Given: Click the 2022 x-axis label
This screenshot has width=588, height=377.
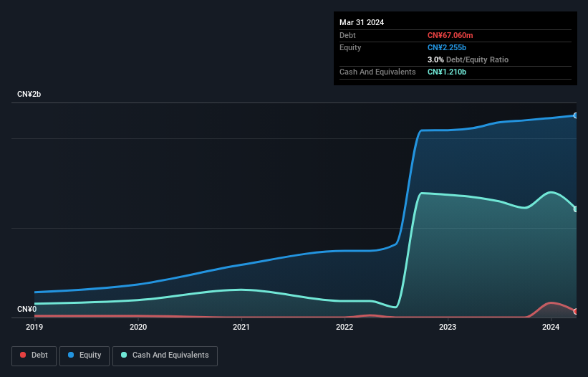Looking at the screenshot, I should click(344, 327).
